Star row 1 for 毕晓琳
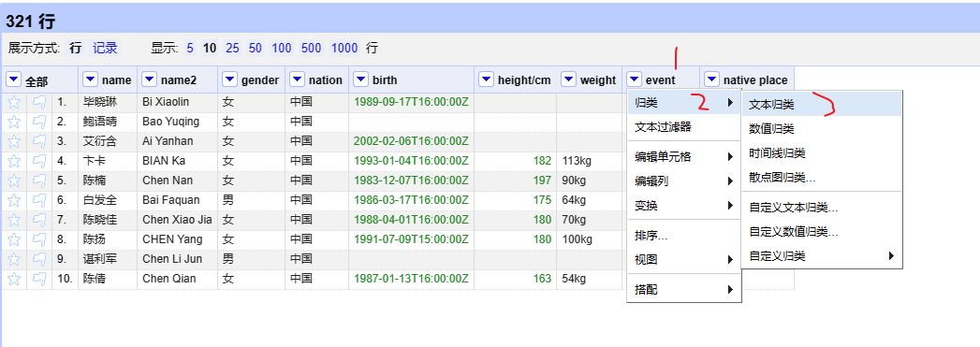The width and height of the screenshot is (980, 347). [x=14, y=102]
